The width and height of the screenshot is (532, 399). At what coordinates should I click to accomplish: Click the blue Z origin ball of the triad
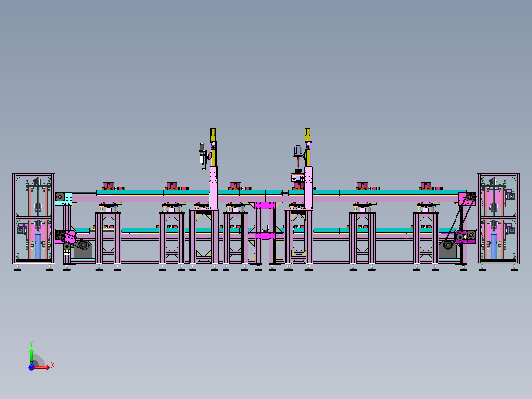pos(31,367)
